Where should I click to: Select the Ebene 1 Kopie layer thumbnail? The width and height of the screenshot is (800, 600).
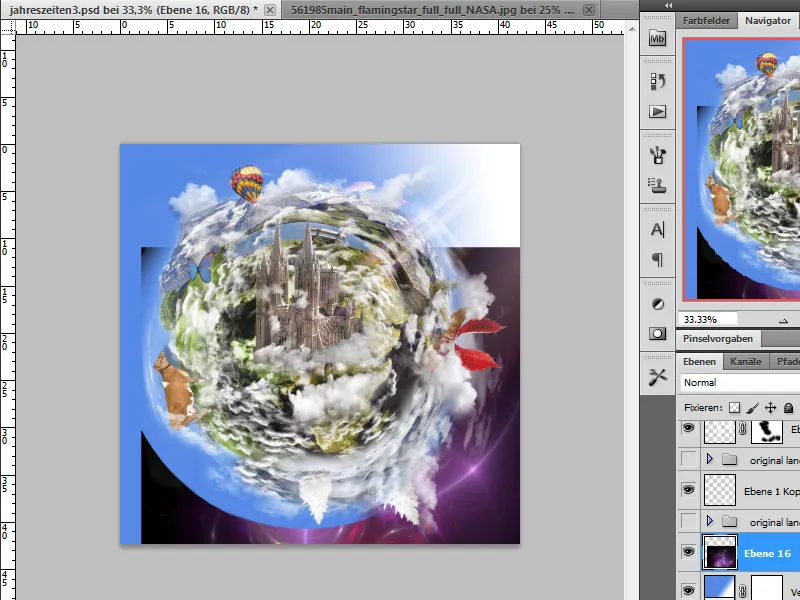tap(720, 490)
